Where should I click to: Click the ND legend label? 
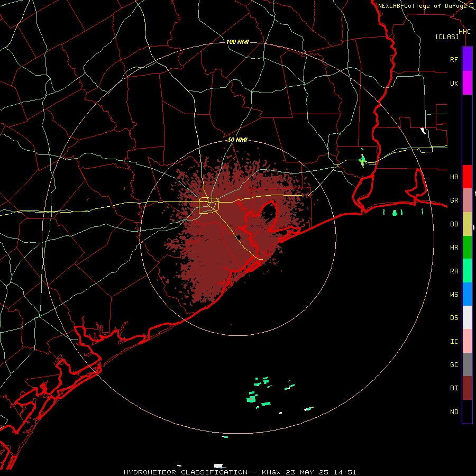click(454, 412)
